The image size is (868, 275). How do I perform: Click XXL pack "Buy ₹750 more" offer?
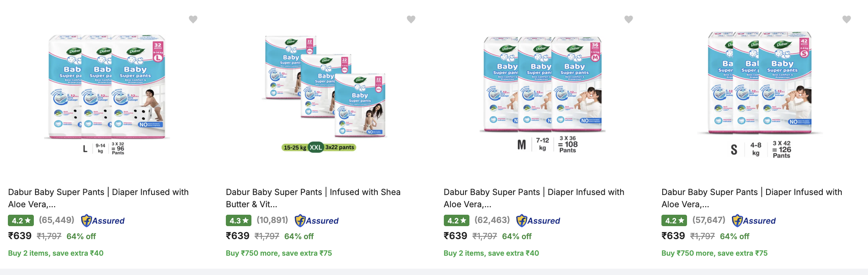click(x=279, y=253)
